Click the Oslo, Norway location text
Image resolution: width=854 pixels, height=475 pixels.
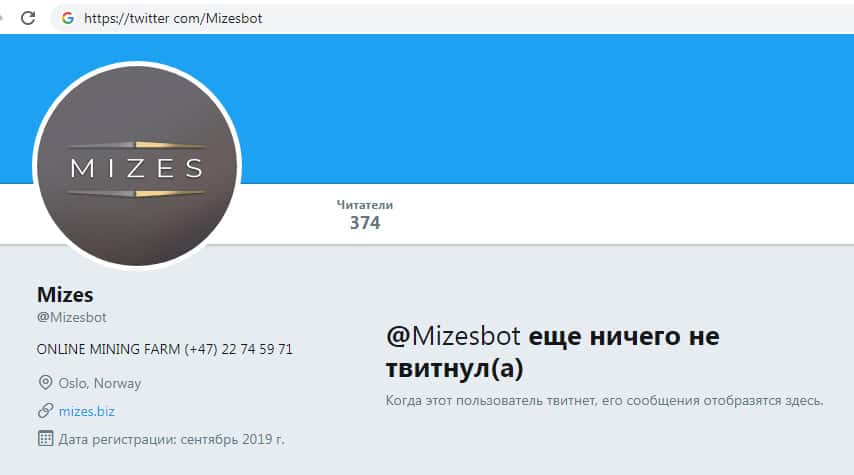[x=100, y=383]
